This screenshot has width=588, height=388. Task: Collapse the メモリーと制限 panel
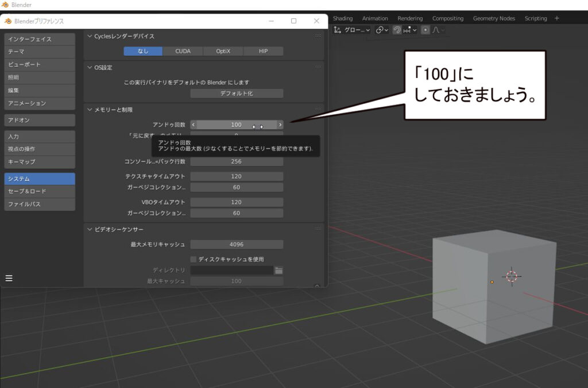90,110
